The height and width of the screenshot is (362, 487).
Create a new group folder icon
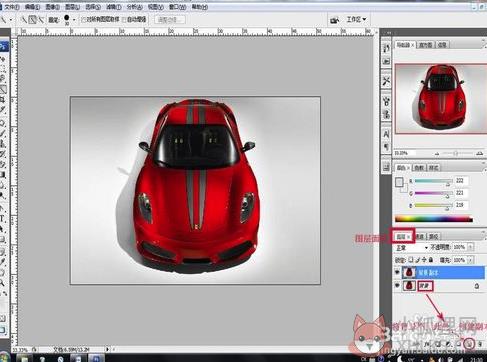(459, 343)
